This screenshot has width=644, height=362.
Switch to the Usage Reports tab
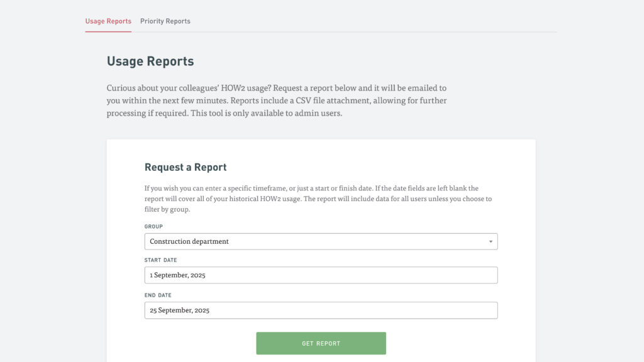coord(108,21)
